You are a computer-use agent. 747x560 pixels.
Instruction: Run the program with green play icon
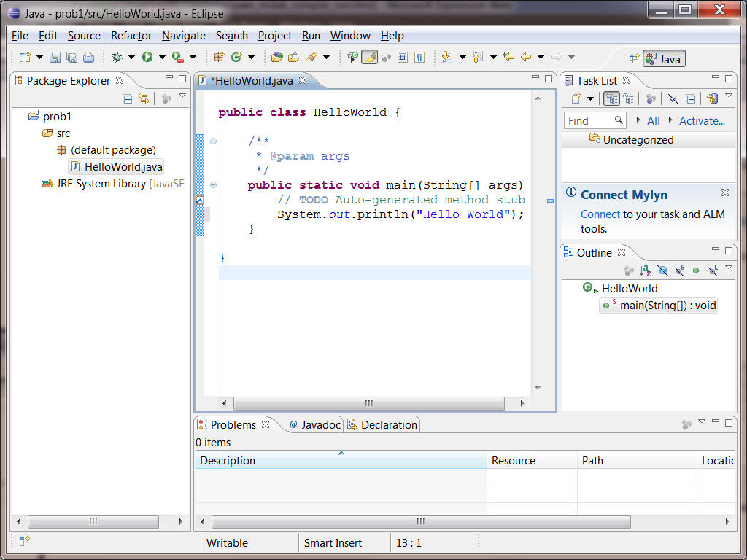tap(147, 57)
